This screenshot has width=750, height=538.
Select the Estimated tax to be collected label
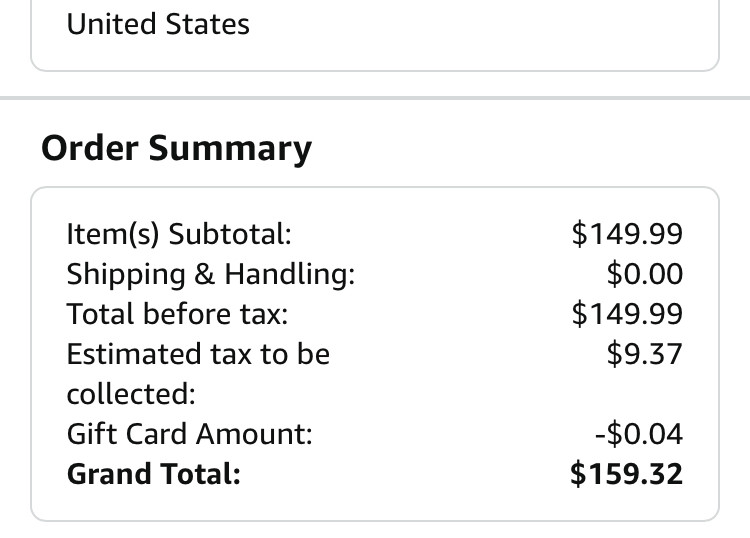(198, 374)
